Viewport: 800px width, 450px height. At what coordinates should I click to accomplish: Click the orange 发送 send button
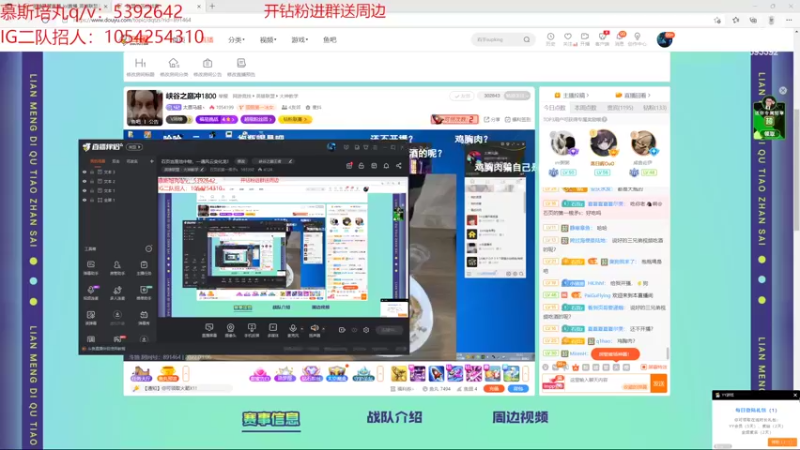[659, 384]
